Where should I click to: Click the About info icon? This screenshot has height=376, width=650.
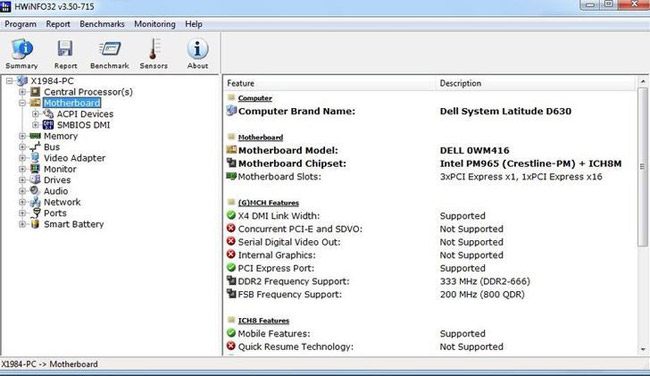point(197,49)
